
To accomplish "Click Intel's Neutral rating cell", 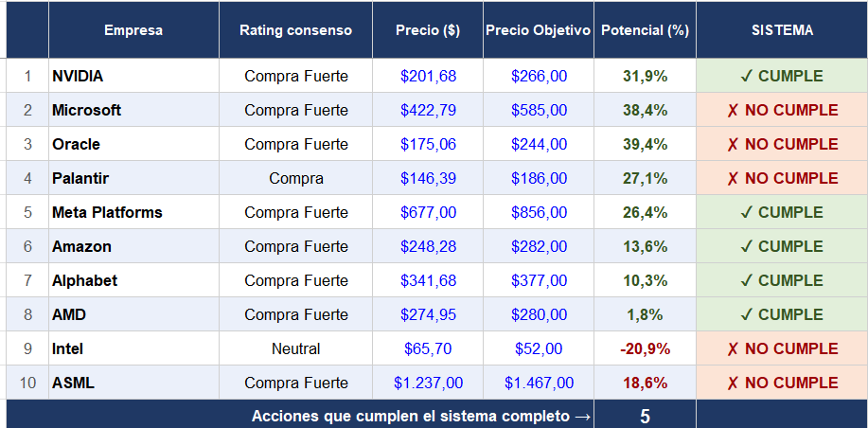I will tap(295, 348).
